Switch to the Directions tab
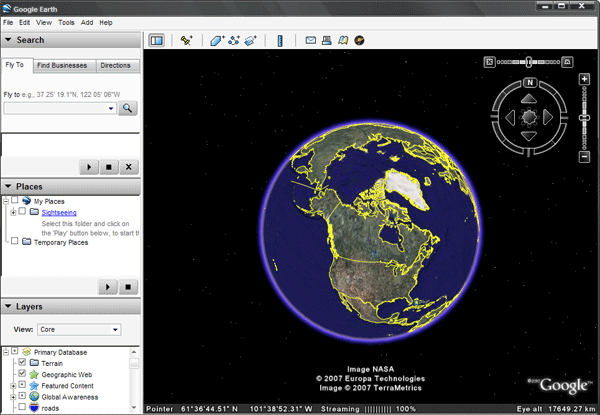This screenshot has height=415, width=600. click(117, 65)
